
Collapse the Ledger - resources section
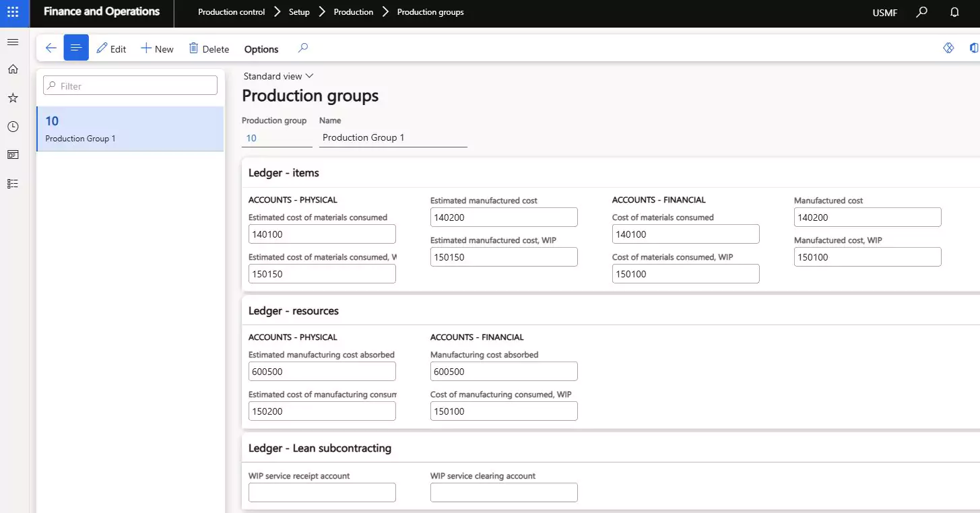(x=294, y=311)
